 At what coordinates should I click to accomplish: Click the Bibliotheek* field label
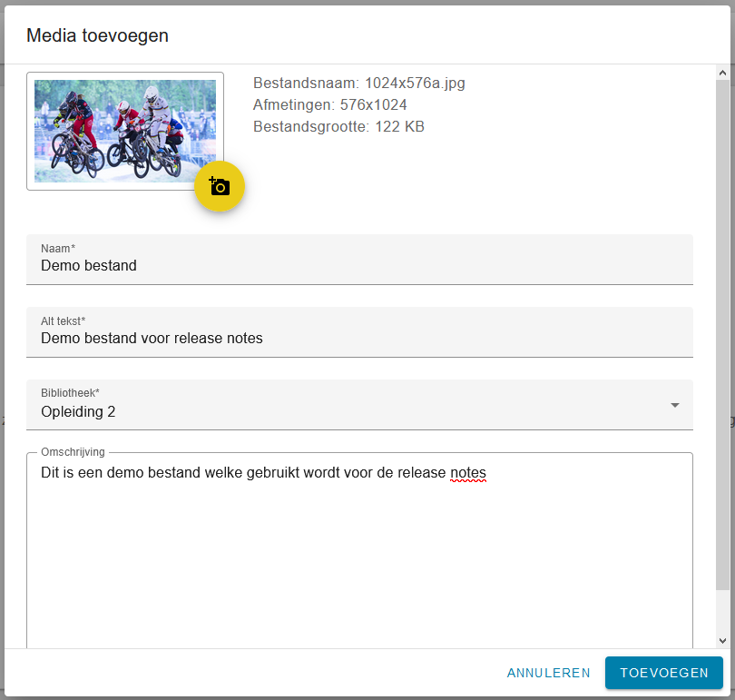(x=70, y=393)
